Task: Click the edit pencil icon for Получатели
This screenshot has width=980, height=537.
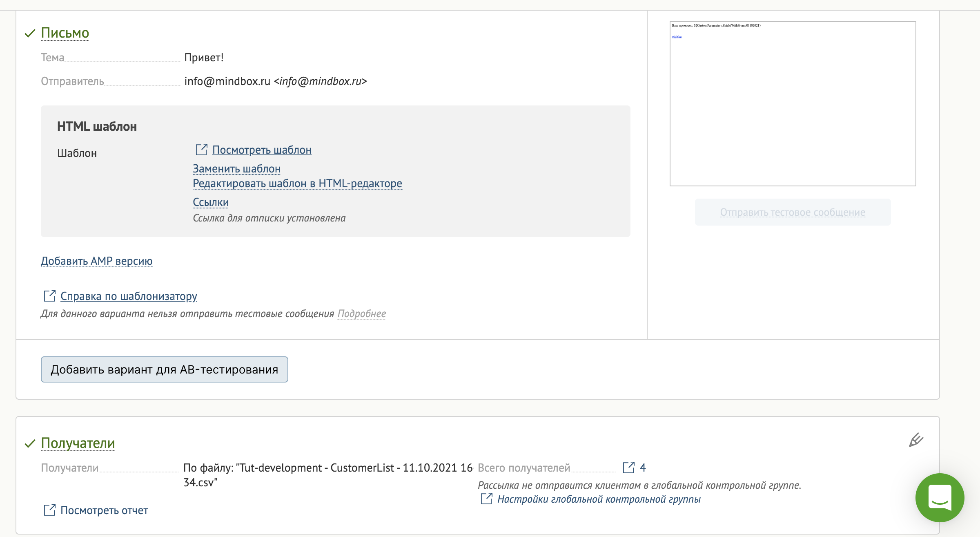Action: tap(916, 440)
